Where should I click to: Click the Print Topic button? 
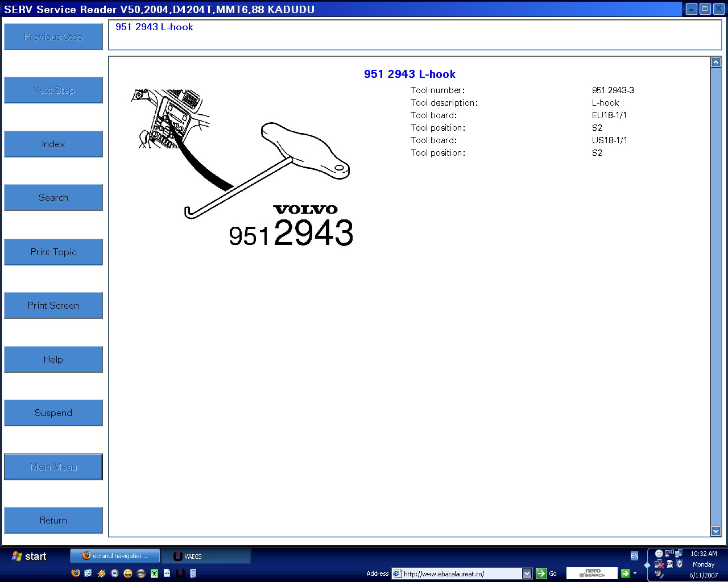click(x=53, y=252)
